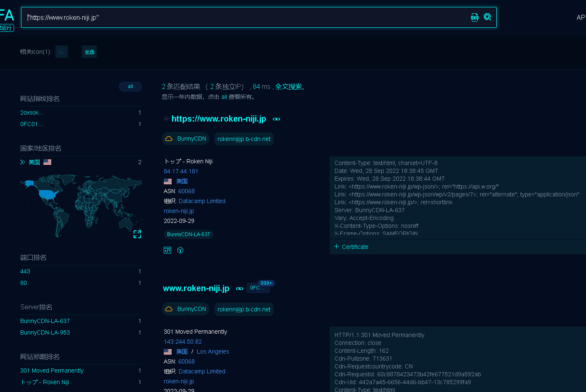Screen dimensions: 586x392
Task: Expand 美国 country ranking with double chevron
Action: pyautogui.click(x=23, y=162)
